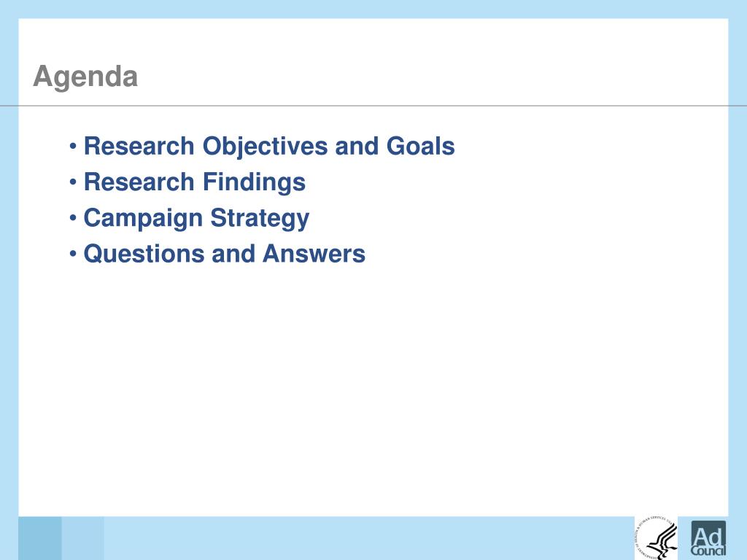The image size is (747, 560).
Task: Click the word 'and' in Questions and Answers
Action: (x=233, y=254)
